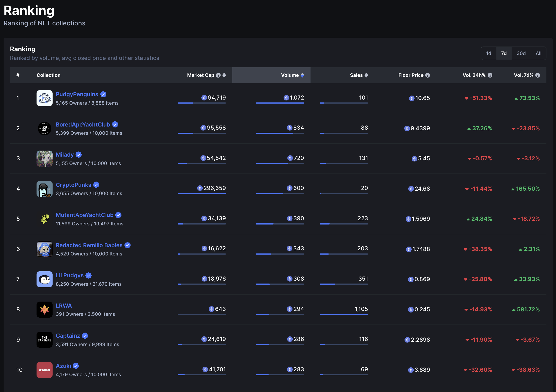This screenshot has height=392, width=556.
Task: Open Lil Pudgys penguin thumbnail
Action: pyautogui.click(x=45, y=280)
